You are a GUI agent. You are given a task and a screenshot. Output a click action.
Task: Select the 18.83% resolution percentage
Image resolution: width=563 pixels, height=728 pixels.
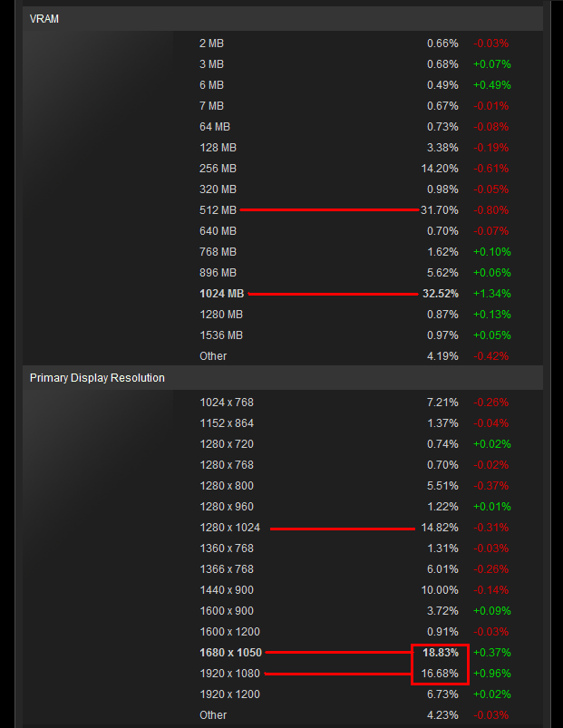[x=441, y=653]
